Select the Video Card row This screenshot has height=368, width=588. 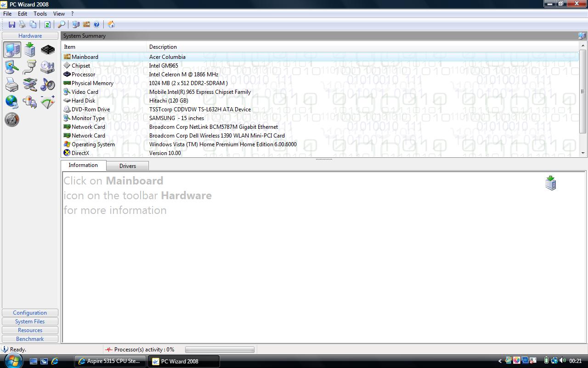tap(320, 92)
